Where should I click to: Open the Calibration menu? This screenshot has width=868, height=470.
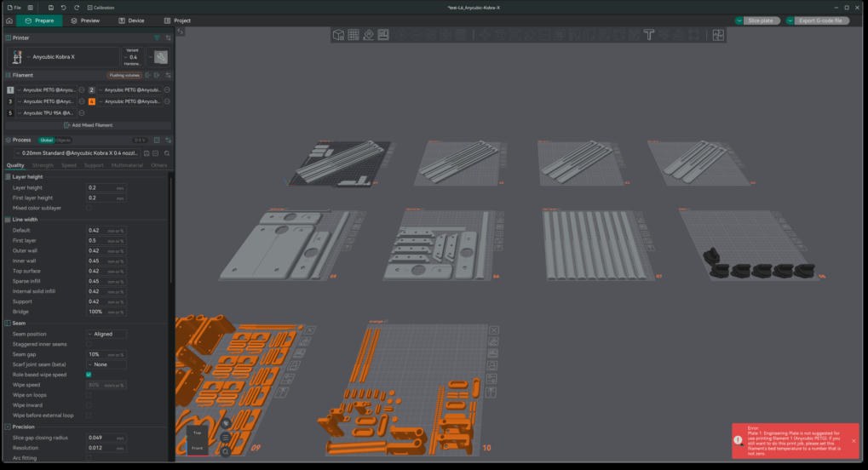101,8
